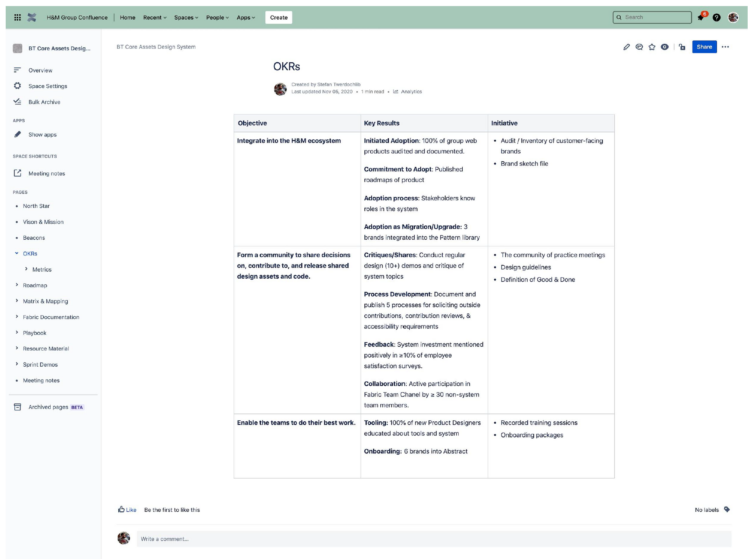The image size is (756, 559).
Task: Click the Share button
Action: click(704, 46)
